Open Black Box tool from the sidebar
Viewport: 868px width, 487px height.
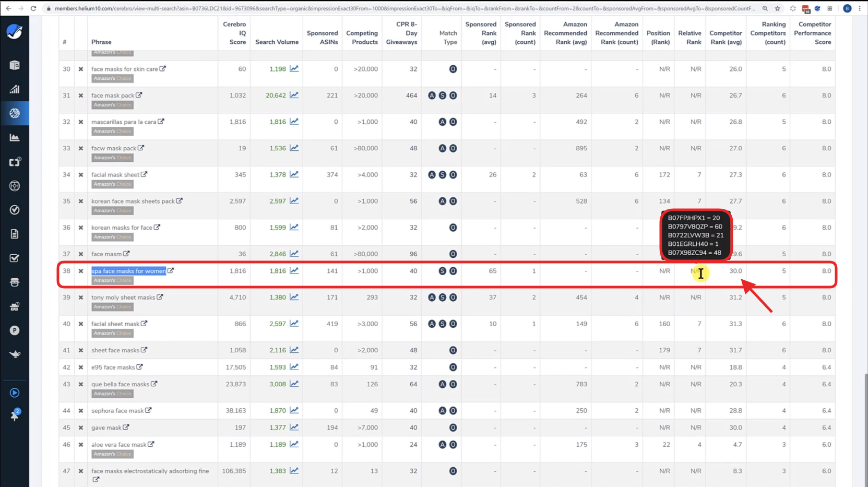[15, 65]
